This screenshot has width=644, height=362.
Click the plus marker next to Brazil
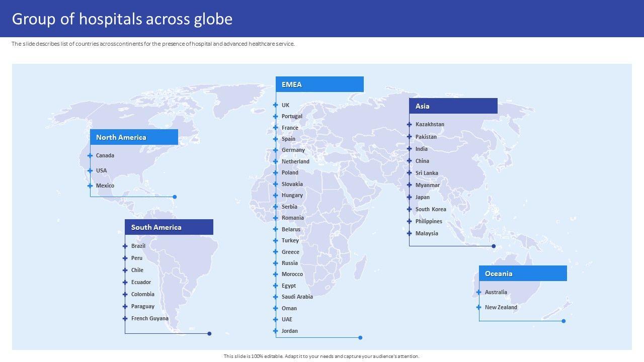[x=125, y=246]
